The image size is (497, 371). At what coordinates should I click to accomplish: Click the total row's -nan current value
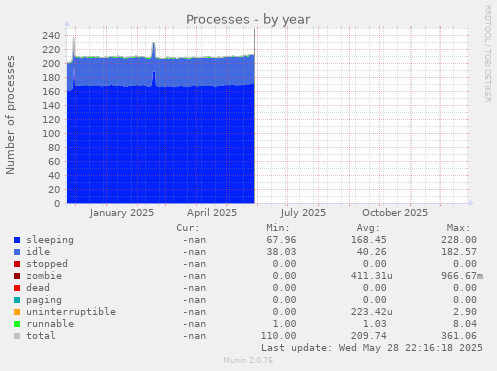[194, 336]
